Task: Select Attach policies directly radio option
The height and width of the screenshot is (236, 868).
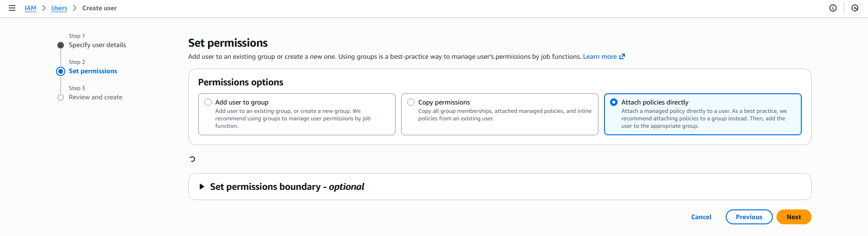Action: click(614, 102)
